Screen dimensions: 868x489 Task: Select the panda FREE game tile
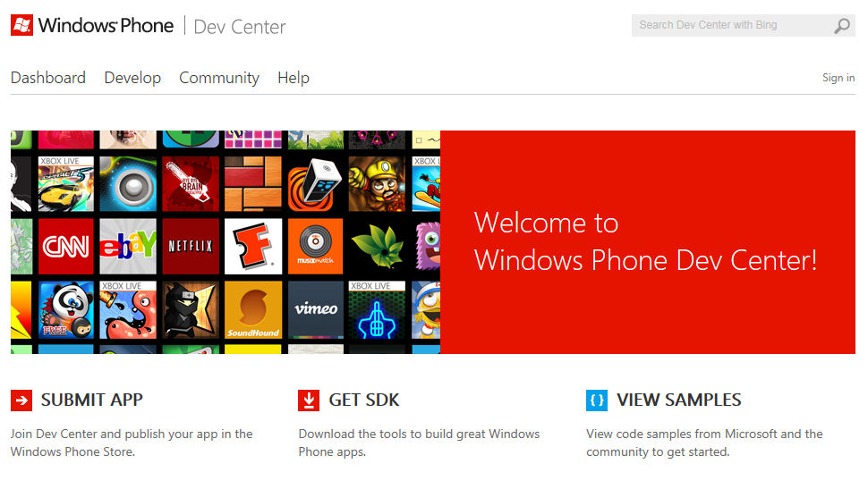[66, 310]
